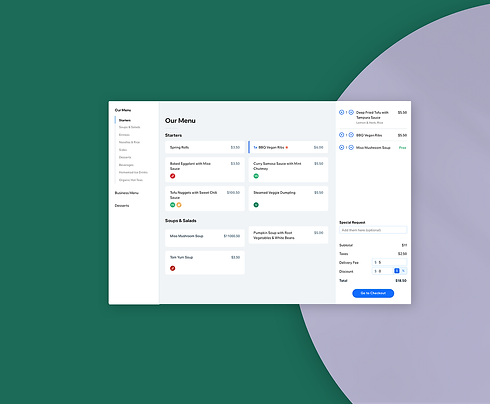Image resolution: width=490 pixels, height=404 pixels.
Task: Click the Our Menu page heading
Action: (180, 121)
